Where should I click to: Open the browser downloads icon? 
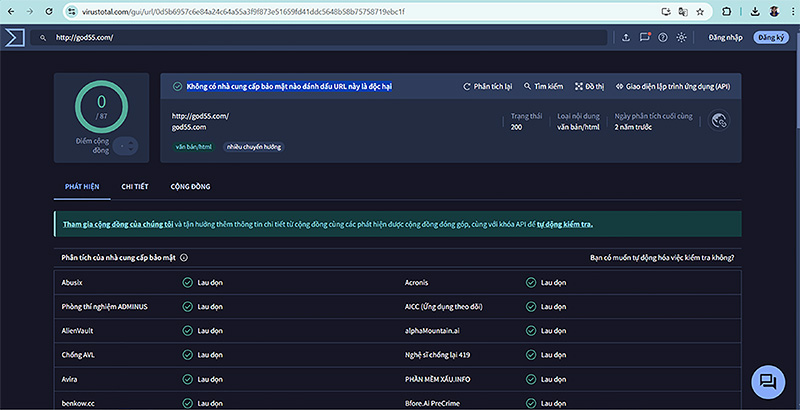(755, 11)
